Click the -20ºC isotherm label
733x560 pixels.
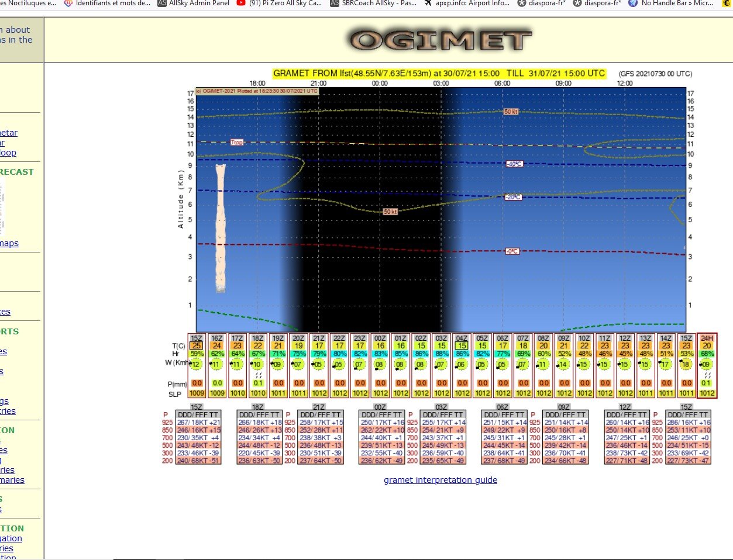(x=513, y=198)
